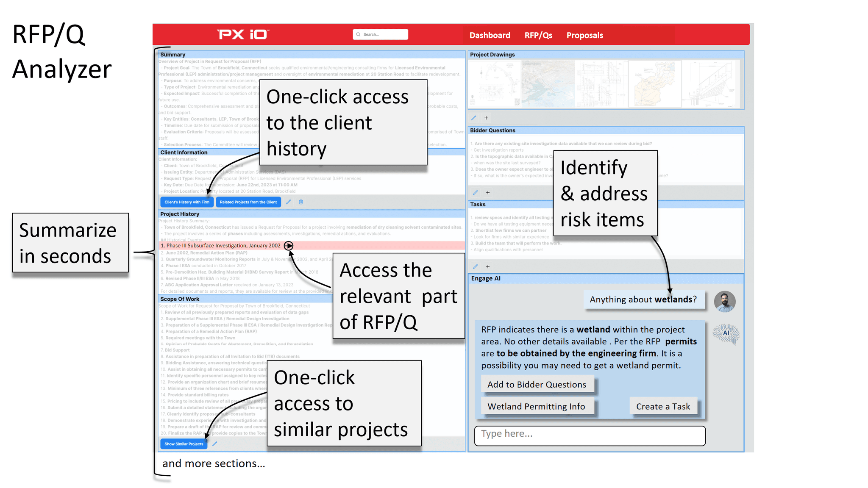Viewport: 868px width, 488px height.
Task: Select the Dashboard menu item
Action: [488, 35]
